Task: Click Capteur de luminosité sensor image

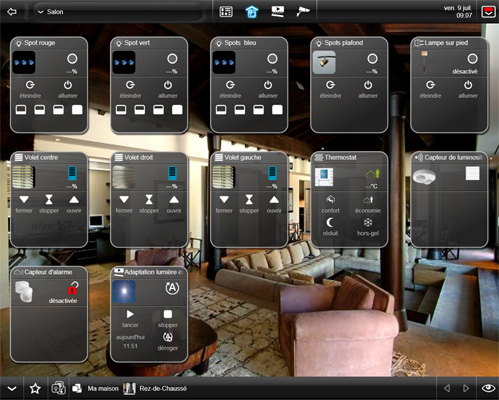Action: click(x=424, y=177)
